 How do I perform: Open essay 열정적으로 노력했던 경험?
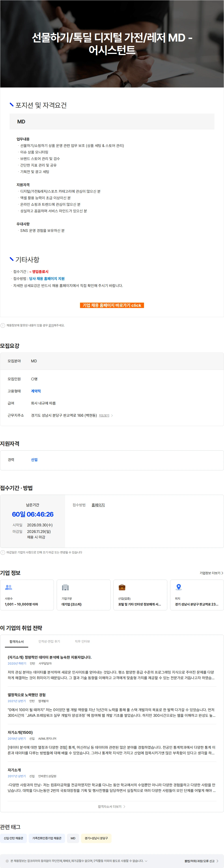pos(27,695)
